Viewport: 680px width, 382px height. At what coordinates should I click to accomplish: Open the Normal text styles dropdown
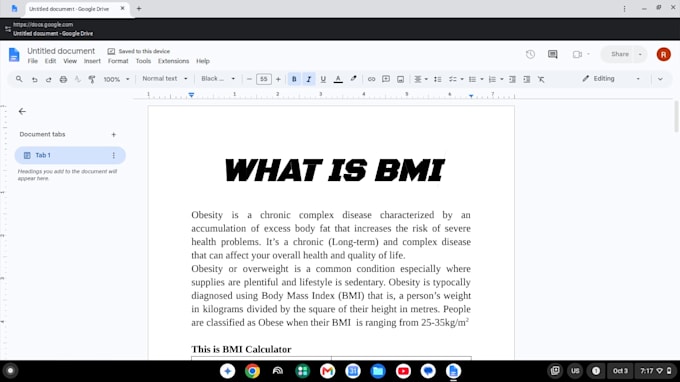pos(165,79)
